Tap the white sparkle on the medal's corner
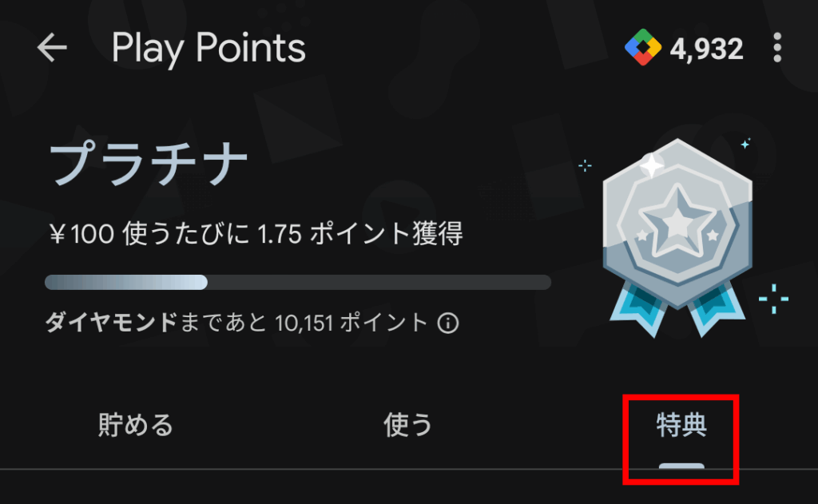Image resolution: width=818 pixels, height=504 pixels. [652, 166]
